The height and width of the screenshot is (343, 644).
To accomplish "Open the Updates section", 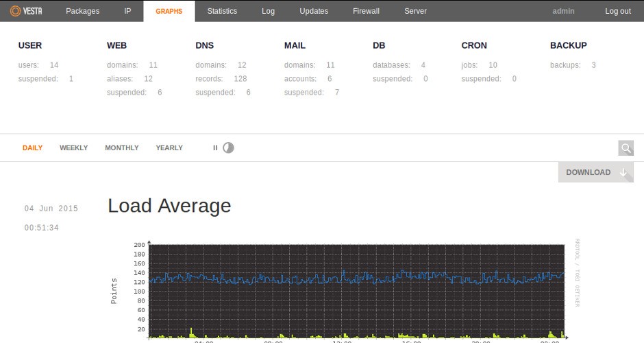I will (x=314, y=11).
